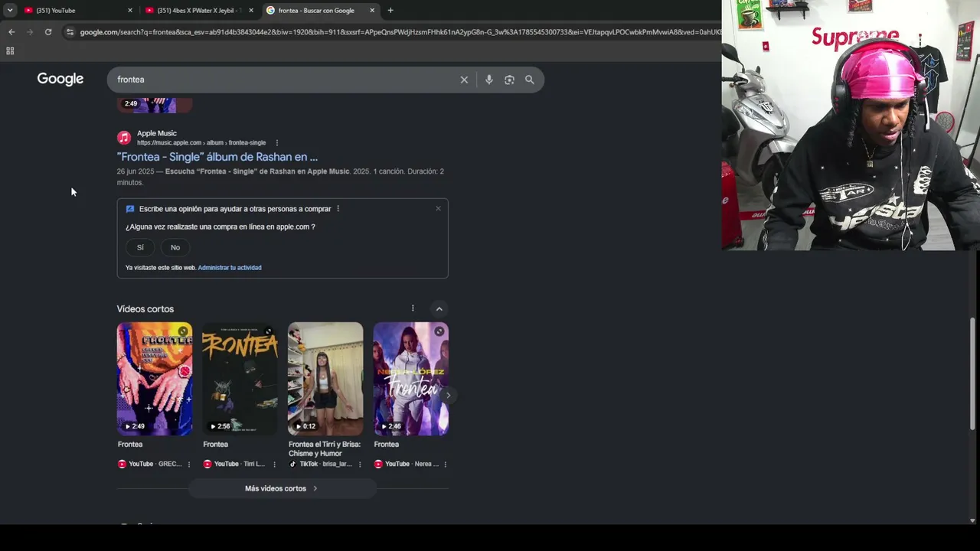Switch to the 4bes X PWater X Jeybil tab
Image resolution: width=980 pixels, height=551 pixels.
coord(198,11)
